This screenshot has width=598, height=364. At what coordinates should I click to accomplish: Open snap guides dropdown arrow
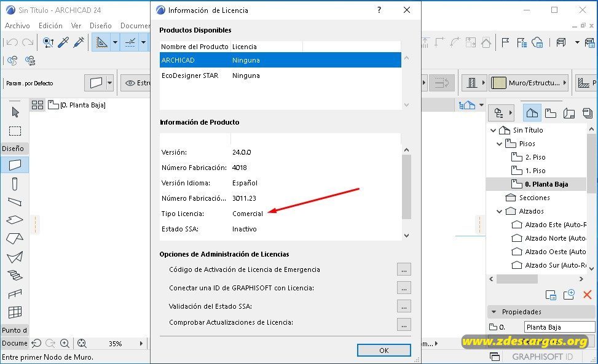tap(143, 42)
